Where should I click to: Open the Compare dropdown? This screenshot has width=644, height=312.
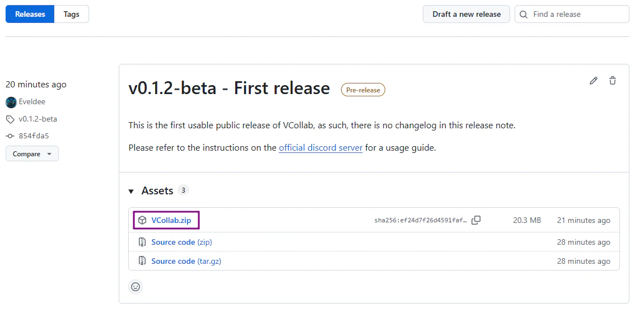(32, 154)
